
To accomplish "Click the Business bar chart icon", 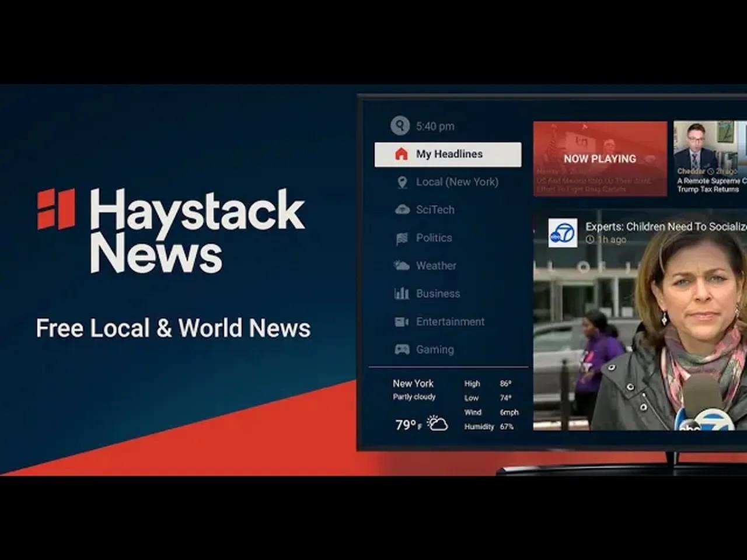I will pos(402,293).
